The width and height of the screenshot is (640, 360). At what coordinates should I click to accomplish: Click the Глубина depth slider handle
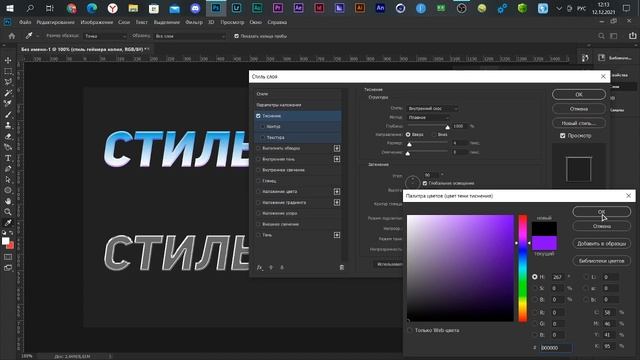(447, 127)
